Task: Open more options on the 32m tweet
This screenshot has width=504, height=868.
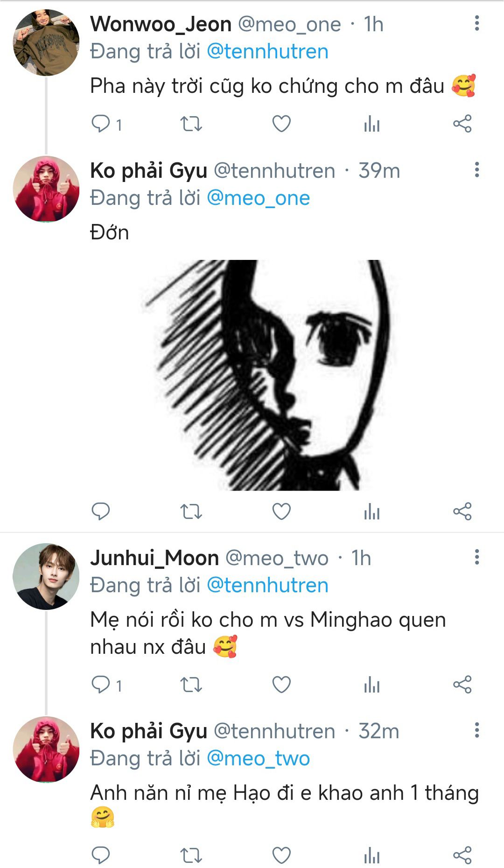Action: (x=476, y=730)
